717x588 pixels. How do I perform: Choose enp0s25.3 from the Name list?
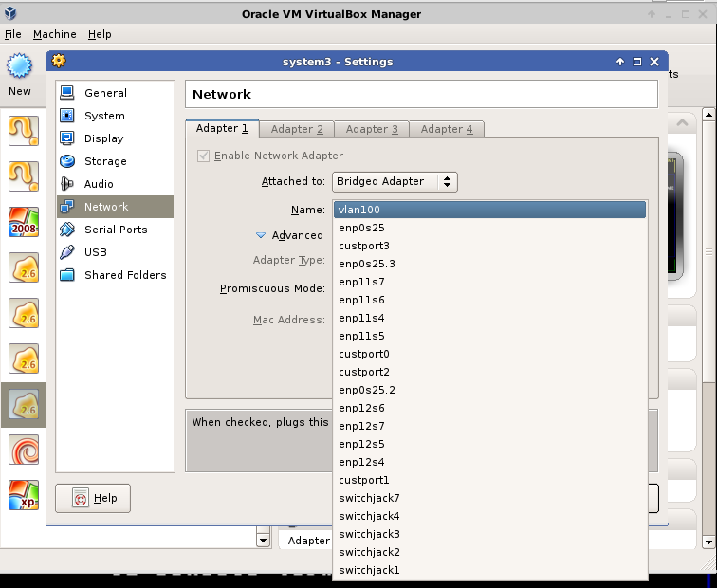[x=489, y=264]
